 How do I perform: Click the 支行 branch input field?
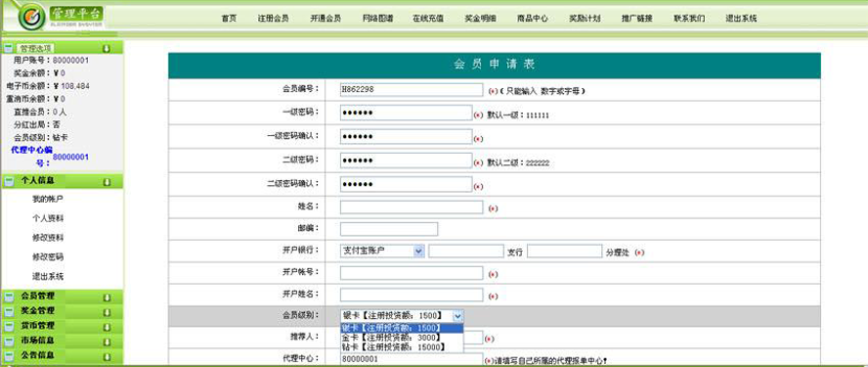click(466, 252)
